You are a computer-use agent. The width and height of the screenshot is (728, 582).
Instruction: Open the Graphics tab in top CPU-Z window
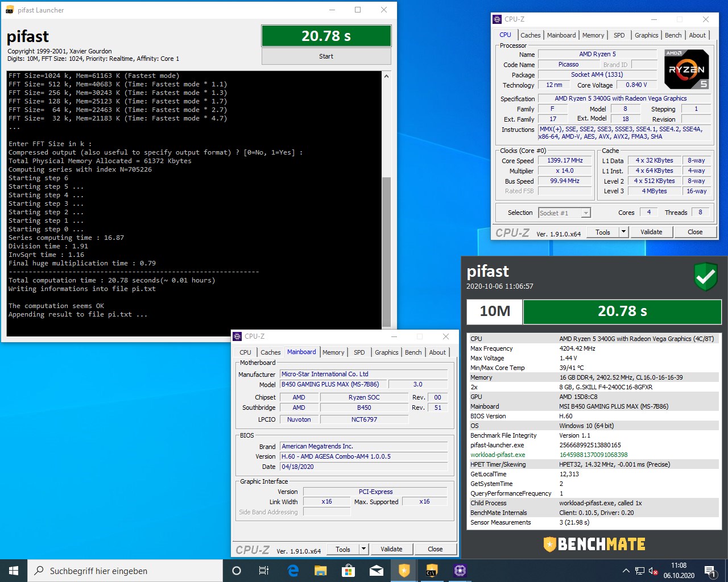(646, 35)
